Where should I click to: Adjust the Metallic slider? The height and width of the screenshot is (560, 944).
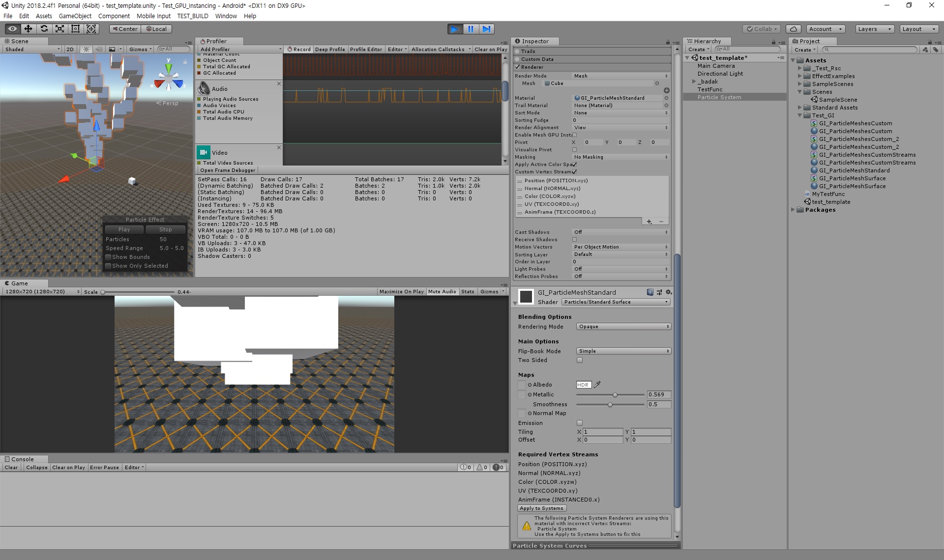pyautogui.click(x=610, y=395)
